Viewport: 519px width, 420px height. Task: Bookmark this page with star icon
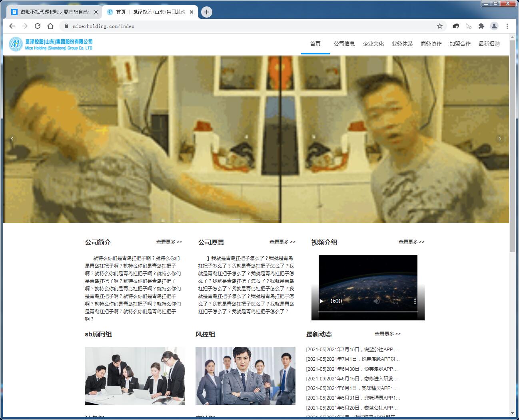click(x=440, y=26)
